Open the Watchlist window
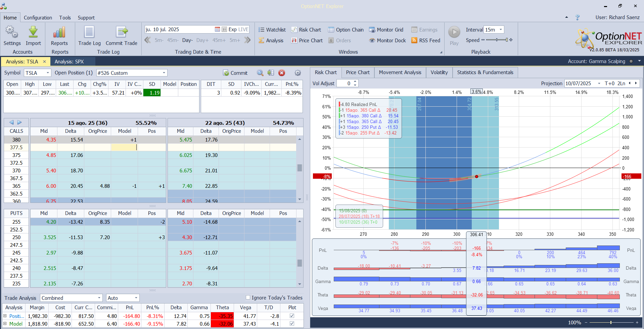Viewport: 644px width, 329px height. click(x=272, y=30)
